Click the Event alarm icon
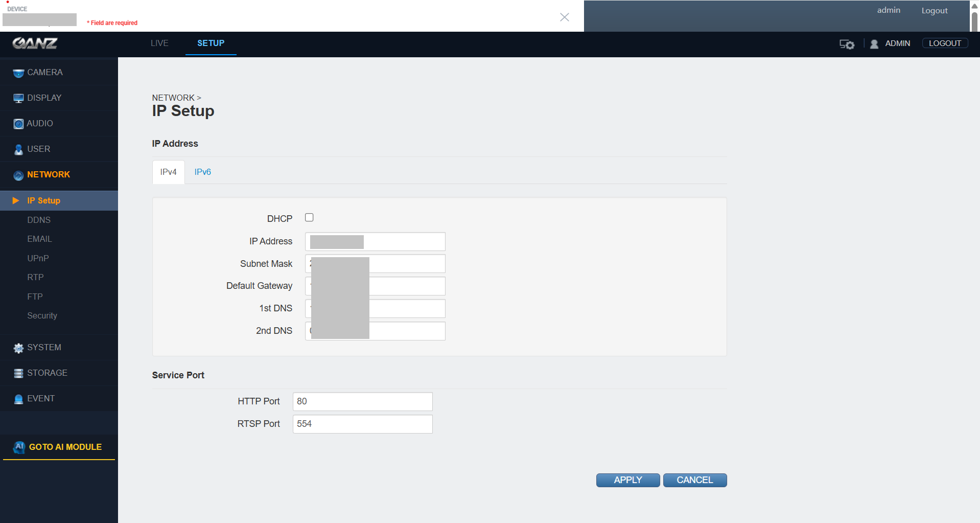Screen dimensions: 980x523 pos(18,399)
